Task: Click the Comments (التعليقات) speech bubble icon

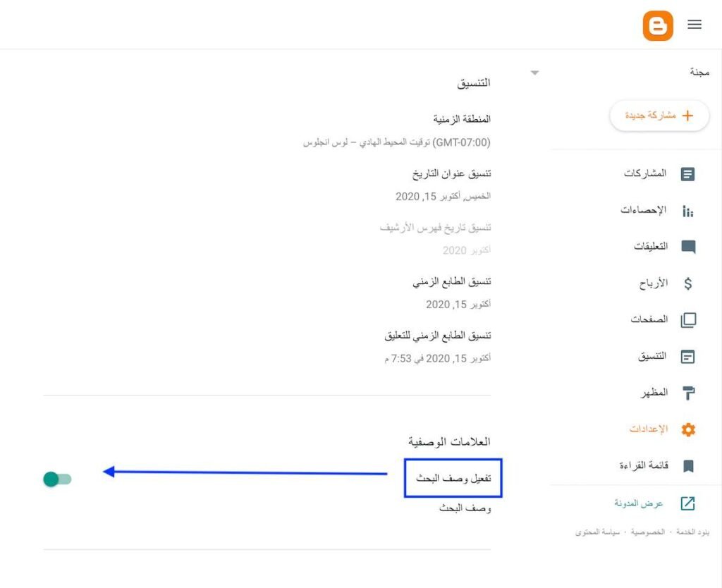Action: click(x=688, y=247)
